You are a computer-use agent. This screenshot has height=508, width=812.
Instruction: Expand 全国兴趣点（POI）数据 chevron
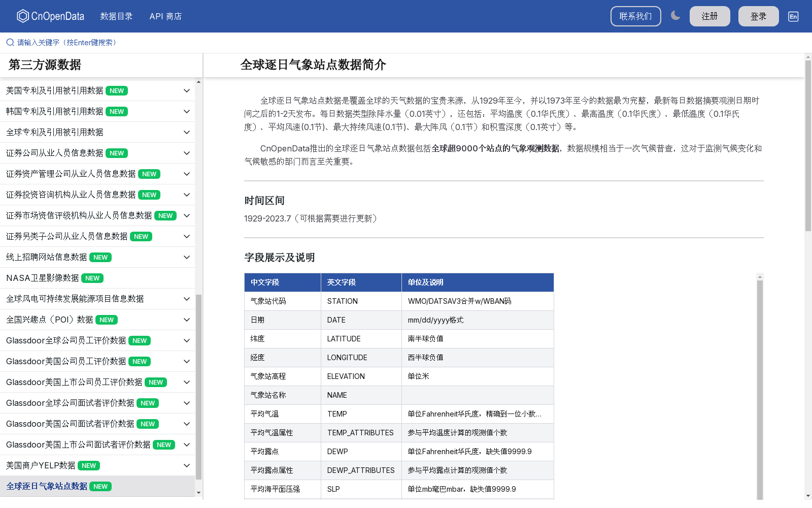[187, 320]
